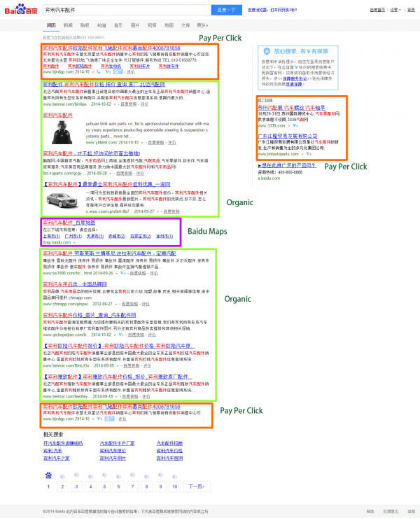Open the 设置 dropdown in the top-right
This screenshot has width=420, height=518.
[x=395, y=10]
